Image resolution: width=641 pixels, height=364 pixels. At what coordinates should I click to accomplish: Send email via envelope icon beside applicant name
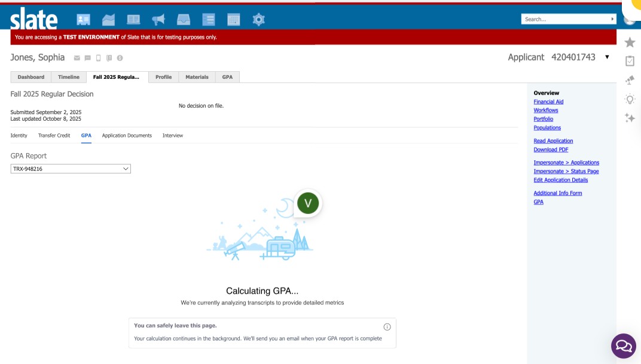(x=77, y=57)
